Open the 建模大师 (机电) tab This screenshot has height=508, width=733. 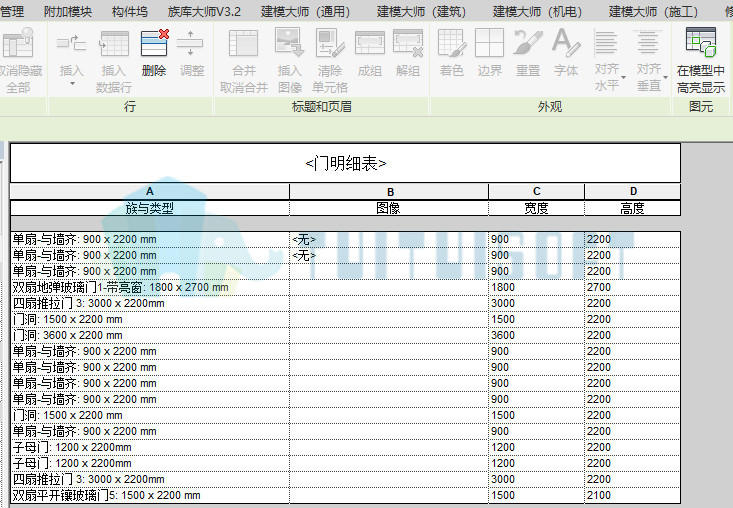[x=537, y=11]
